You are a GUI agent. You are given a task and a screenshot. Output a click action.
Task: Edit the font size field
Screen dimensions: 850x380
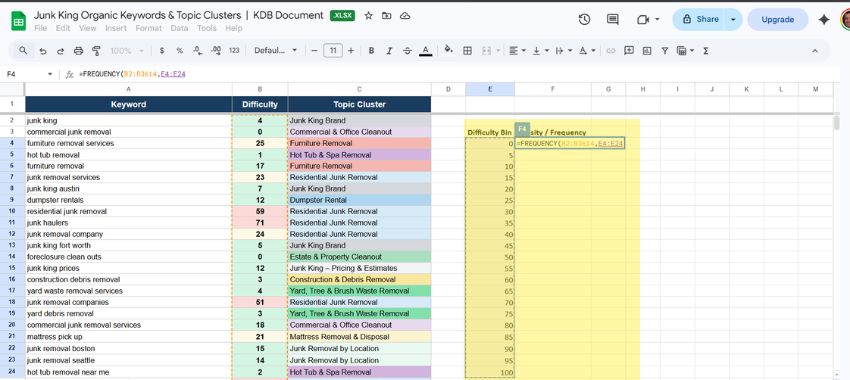pos(333,50)
